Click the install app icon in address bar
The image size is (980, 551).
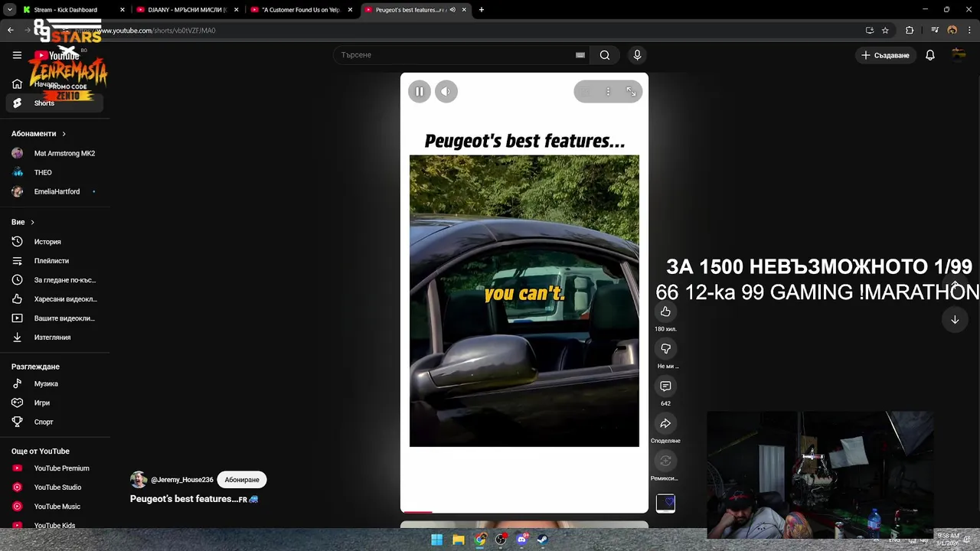tap(870, 31)
